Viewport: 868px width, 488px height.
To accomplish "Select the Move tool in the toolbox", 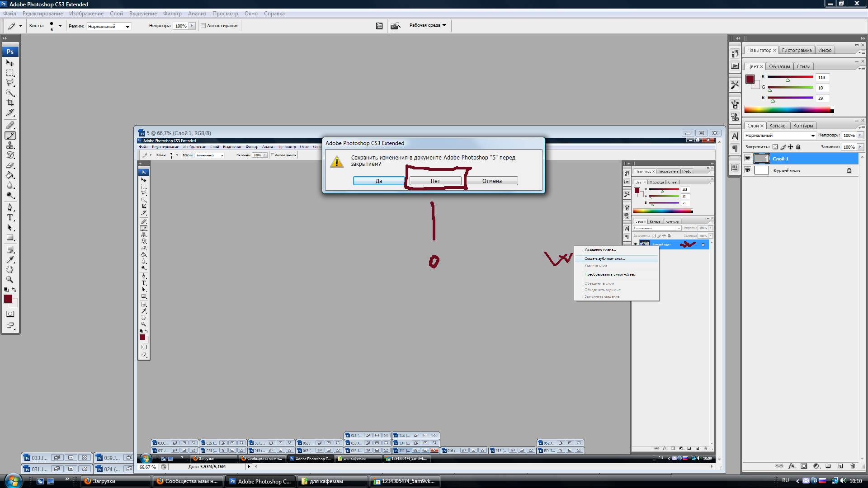I will [x=10, y=63].
